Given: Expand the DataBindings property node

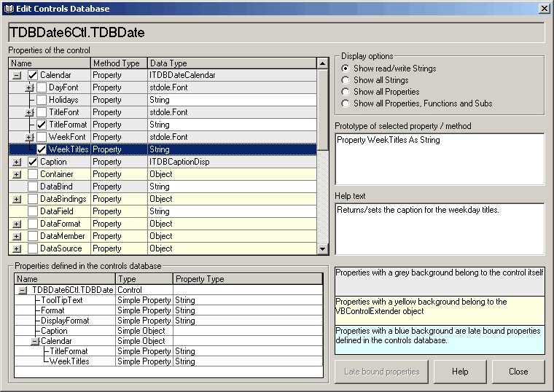Looking at the screenshot, I should (x=17, y=199).
